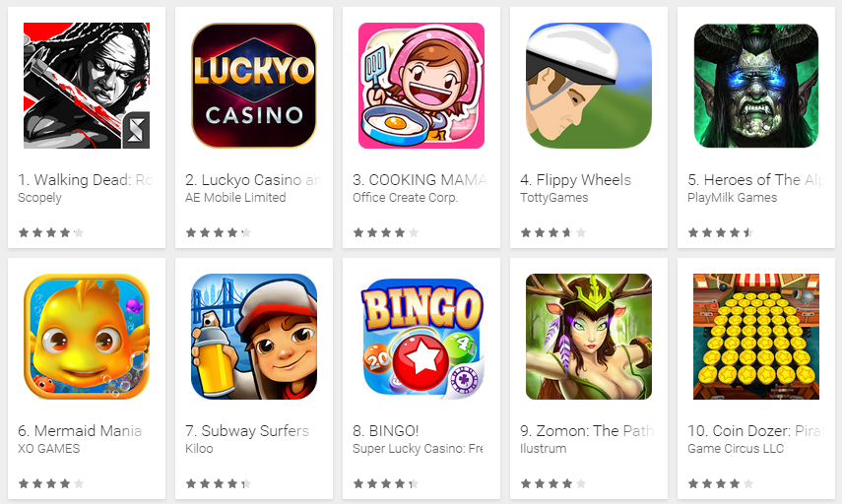842x504 pixels.
Task: Click the Mermaid Mania goldfish icon
Action: click(87, 337)
